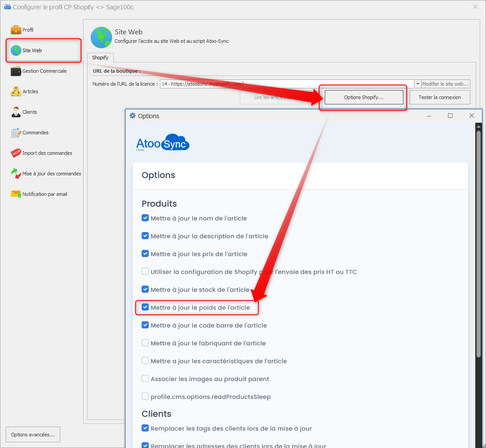Maximize the Options window
Screen dimensions: 486x448
point(450,116)
